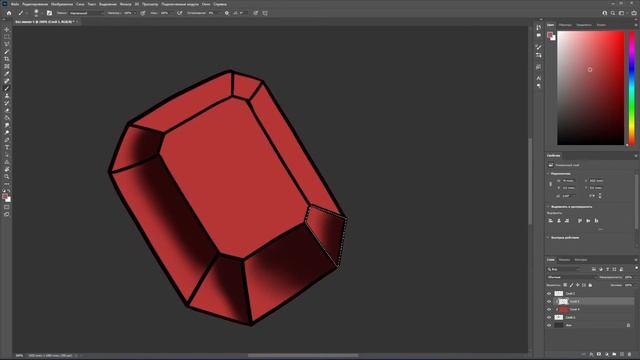This screenshot has width=640, height=360.
Task: Switch to the Каналы tab
Action: pos(564,260)
